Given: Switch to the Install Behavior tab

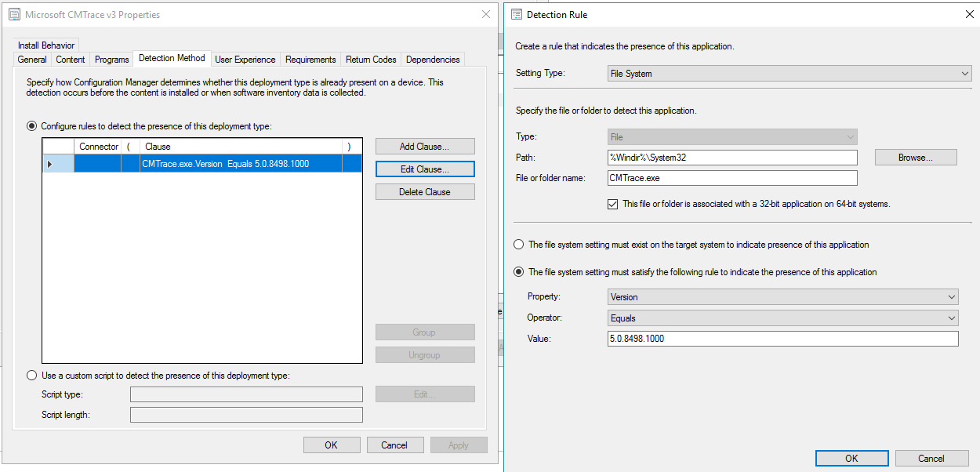Looking at the screenshot, I should tap(46, 45).
